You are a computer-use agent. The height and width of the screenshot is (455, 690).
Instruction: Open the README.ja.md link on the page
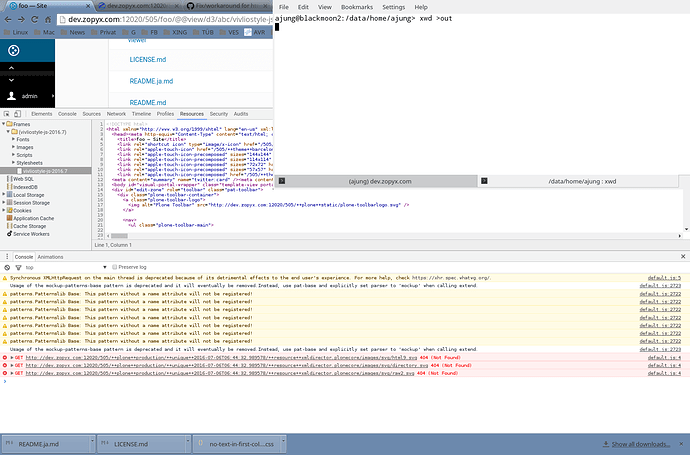[x=151, y=81]
